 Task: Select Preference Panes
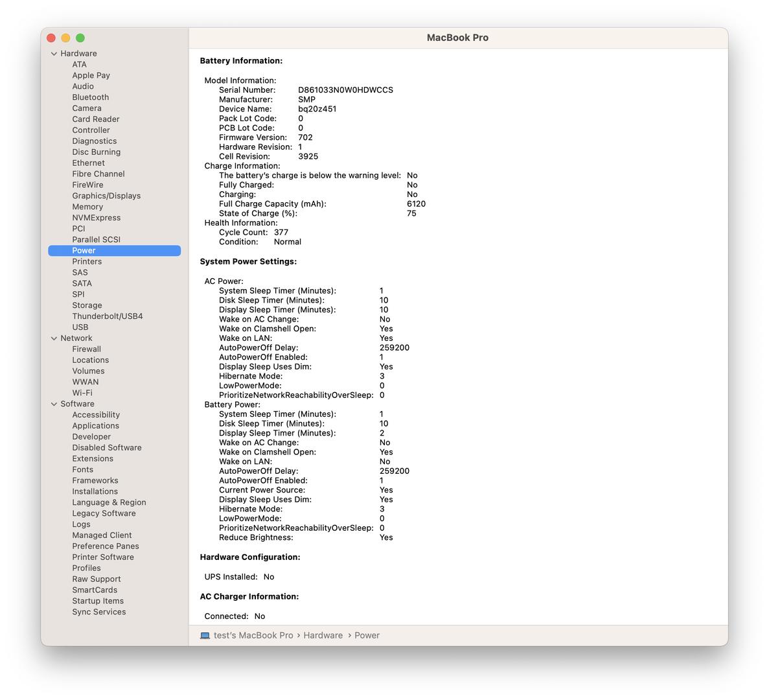click(x=106, y=546)
